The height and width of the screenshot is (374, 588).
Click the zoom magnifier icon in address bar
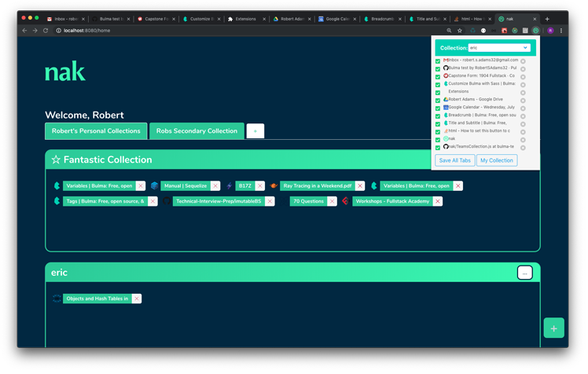(x=449, y=31)
